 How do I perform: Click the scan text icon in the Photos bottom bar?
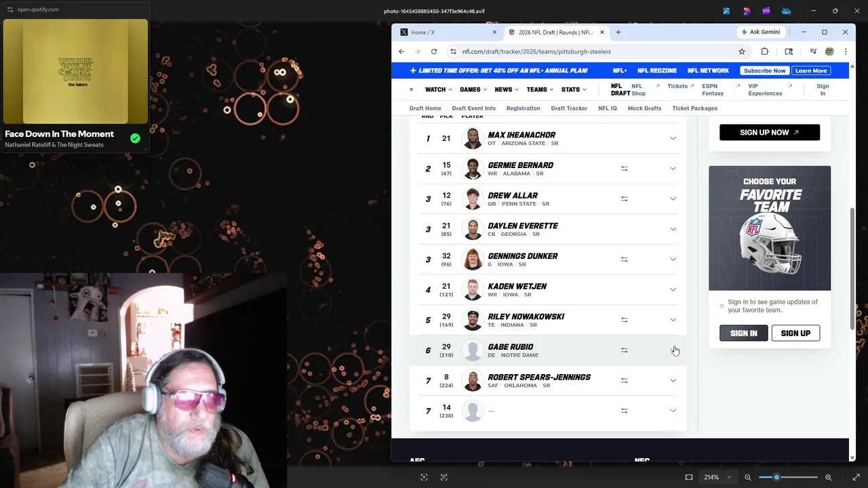[444, 477]
